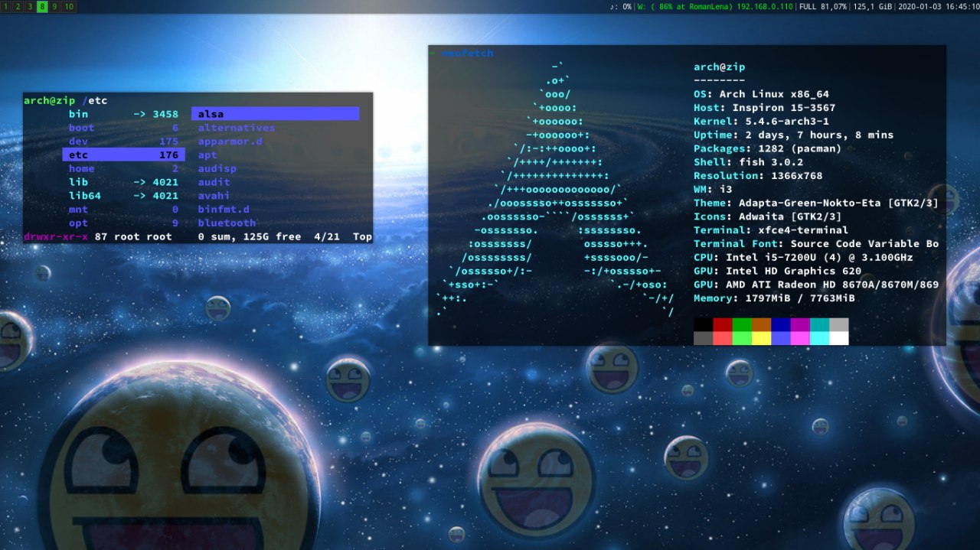Click the 'Shell: fish 3.0.2' line
The width and height of the screenshot is (980, 550).
coord(748,162)
